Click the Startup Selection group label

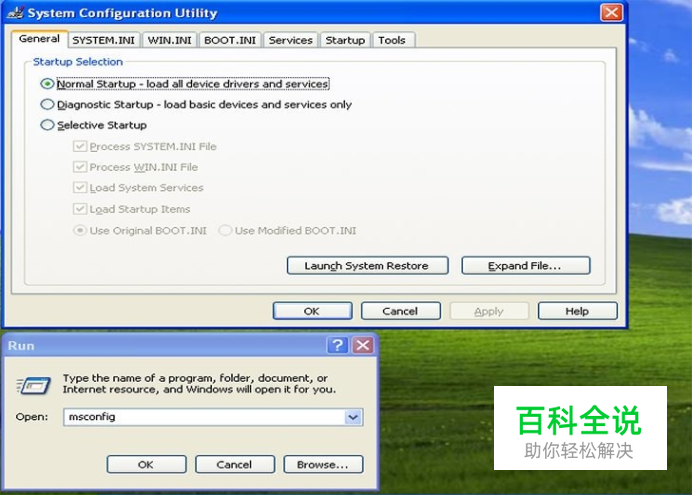[78, 62]
